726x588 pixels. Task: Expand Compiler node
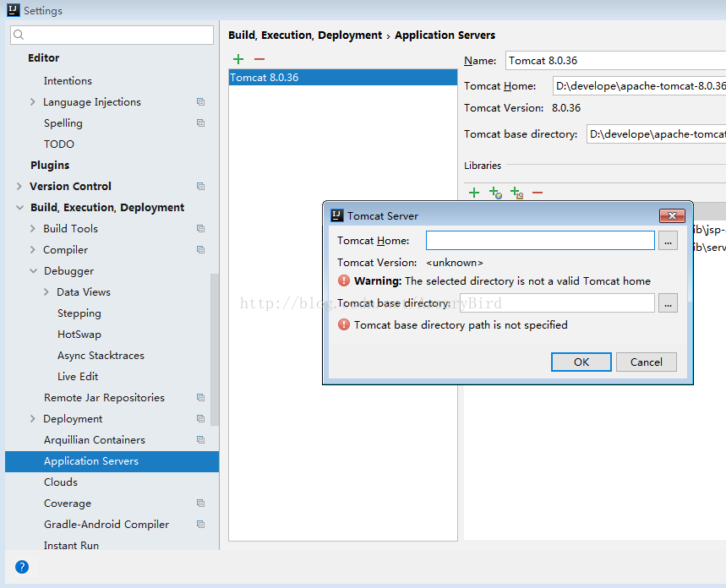[32, 249]
